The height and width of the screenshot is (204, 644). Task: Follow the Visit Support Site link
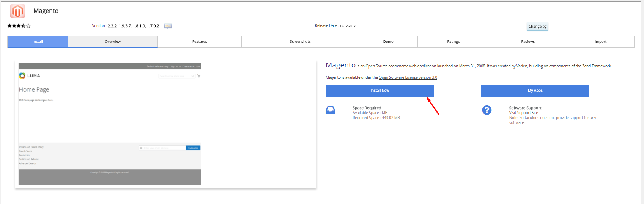(523, 113)
